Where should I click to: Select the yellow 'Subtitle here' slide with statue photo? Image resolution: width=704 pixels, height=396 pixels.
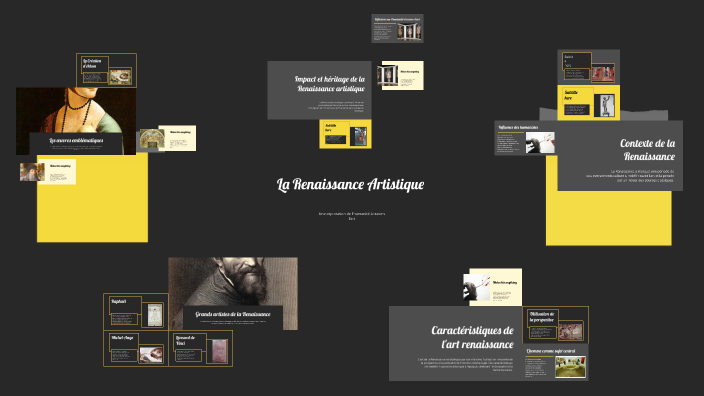click(x=589, y=103)
